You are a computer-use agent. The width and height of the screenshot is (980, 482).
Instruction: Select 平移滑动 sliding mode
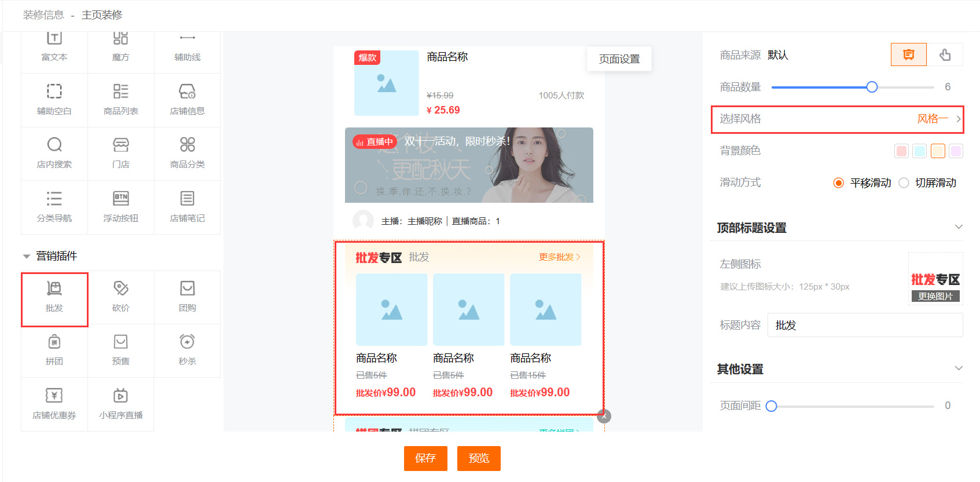838,183
